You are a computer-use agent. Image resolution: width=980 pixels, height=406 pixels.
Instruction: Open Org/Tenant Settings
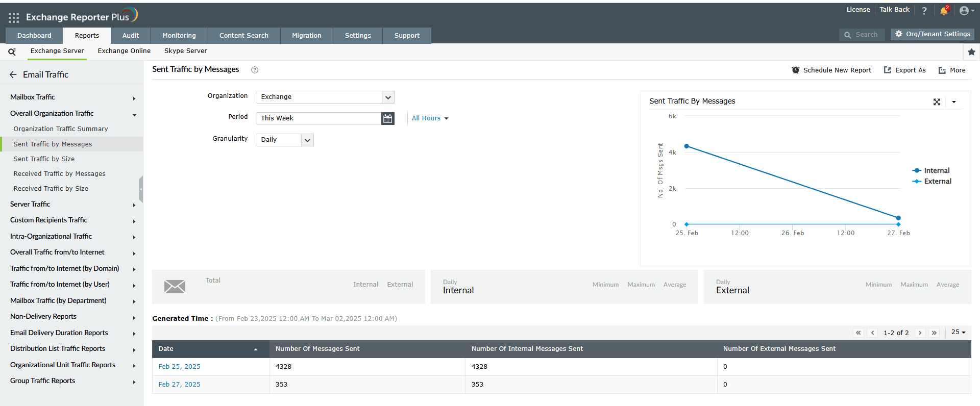pos(933,34)
